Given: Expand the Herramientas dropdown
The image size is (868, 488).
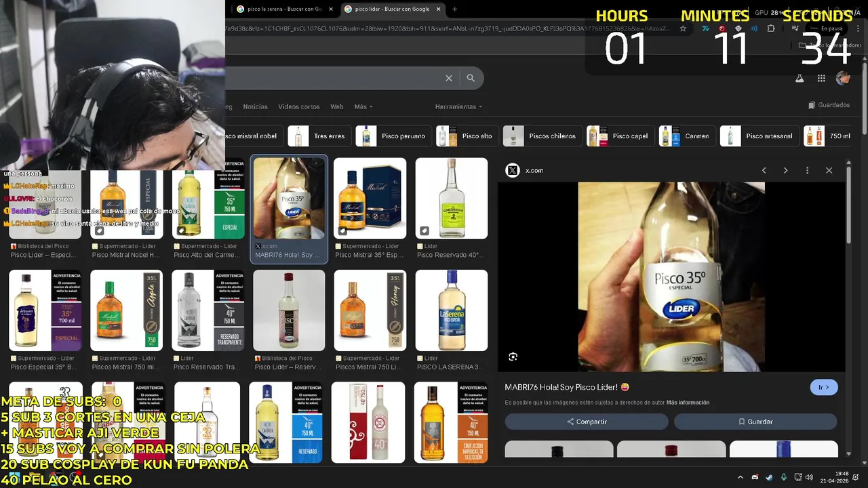Looking at the screenshot, I should [x=458, y=106].
